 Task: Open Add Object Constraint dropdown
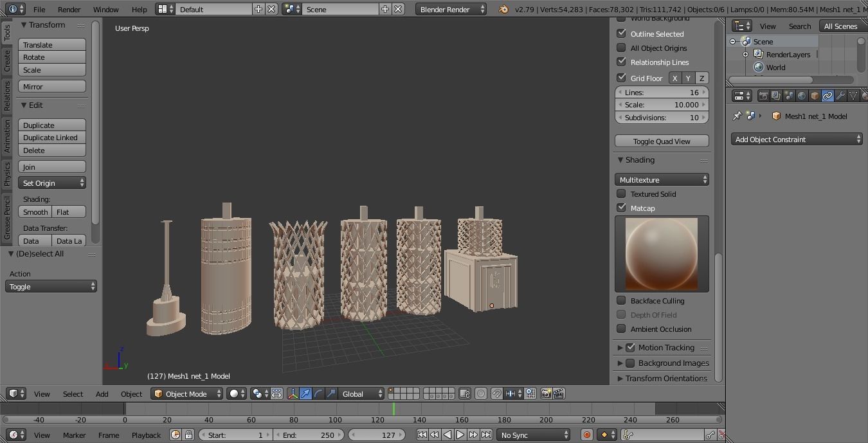(x=797, y=139)
